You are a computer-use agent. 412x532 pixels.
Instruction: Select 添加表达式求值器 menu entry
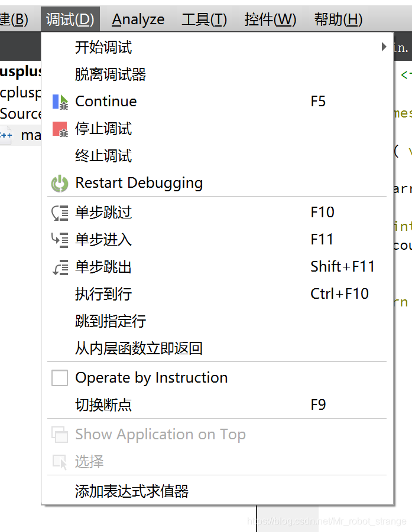click(x=218, y=491)
